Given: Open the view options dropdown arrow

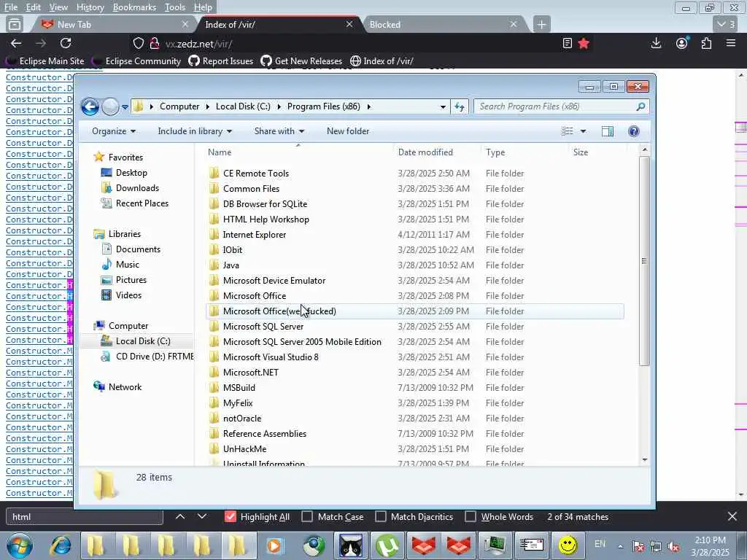Looking at the screenshot, I should [x=583, y=131].
